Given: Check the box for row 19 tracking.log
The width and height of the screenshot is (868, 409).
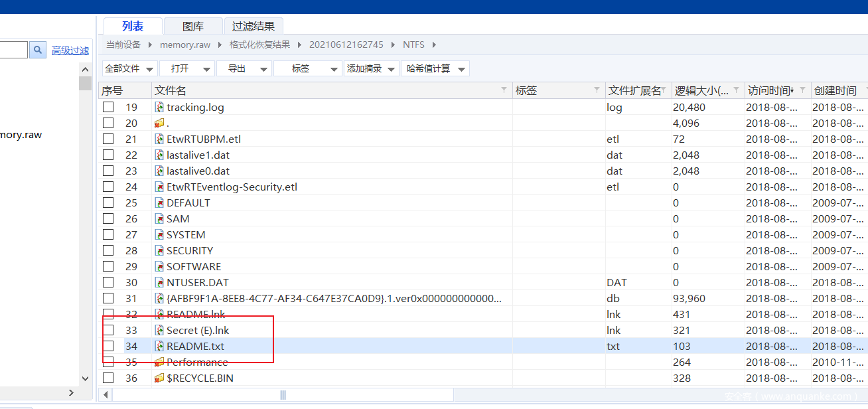Looking at the screenshot, I should pos(108,107).
